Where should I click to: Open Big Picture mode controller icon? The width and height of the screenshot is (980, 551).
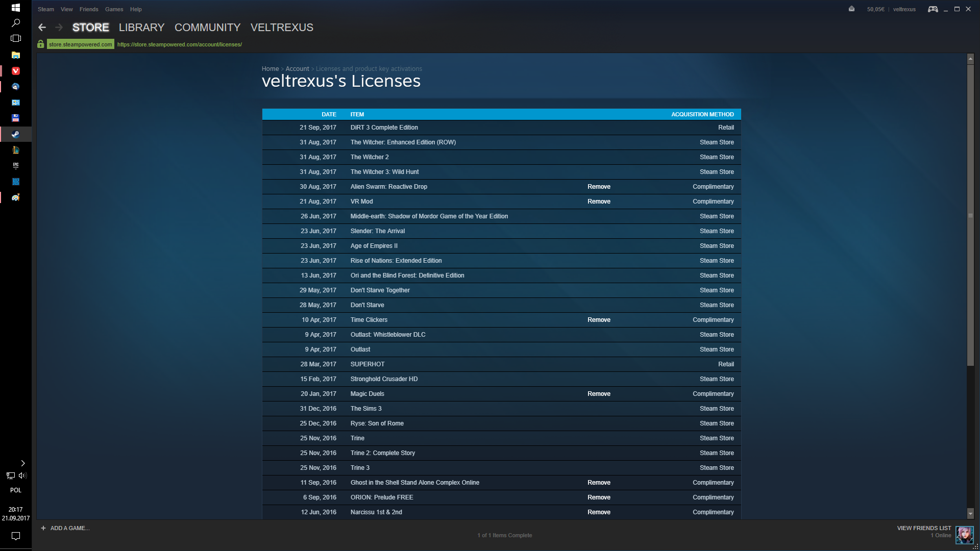tap(933, 9)
